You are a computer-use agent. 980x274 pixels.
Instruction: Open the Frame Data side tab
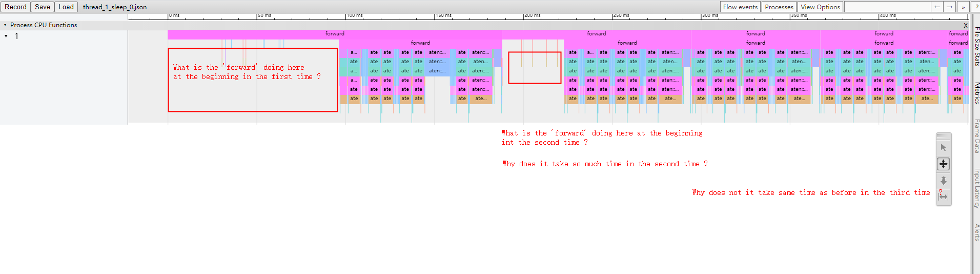[977, 136]
